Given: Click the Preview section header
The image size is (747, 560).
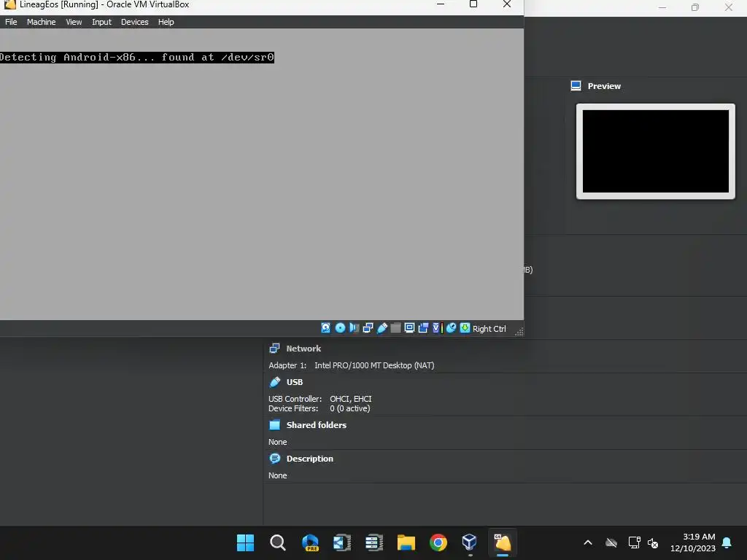Looking at the screenshot, I should 604,86.
